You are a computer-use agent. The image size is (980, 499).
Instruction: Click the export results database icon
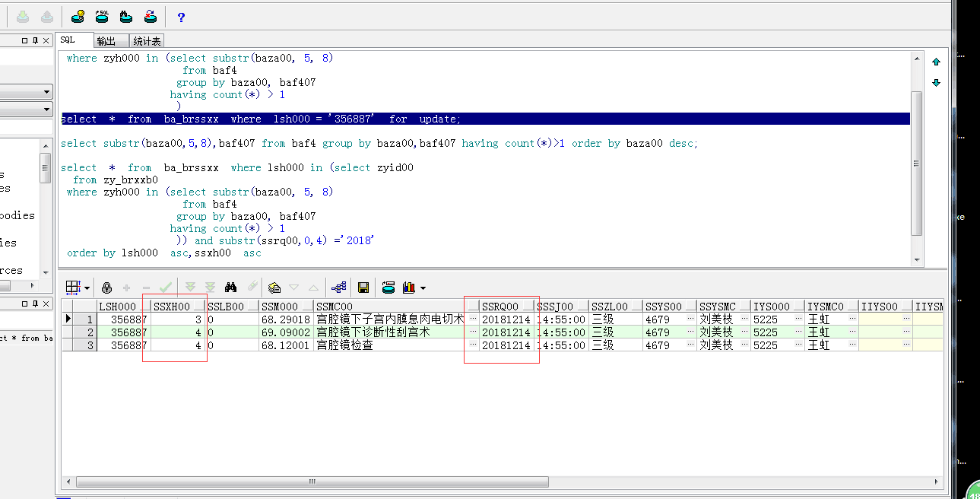[389, 288]
